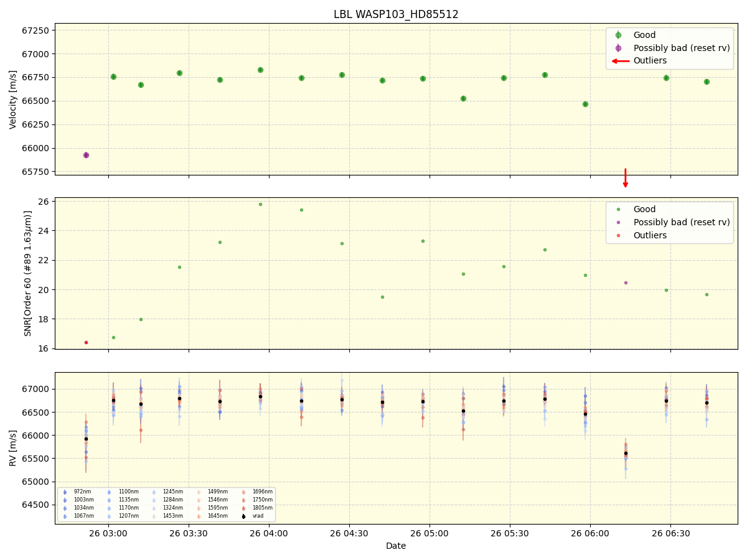Click the 'SNR[Order 60' y-axis label
This screenshot has width=747, height=560.
pyautogui.click(x=28, y=273)
